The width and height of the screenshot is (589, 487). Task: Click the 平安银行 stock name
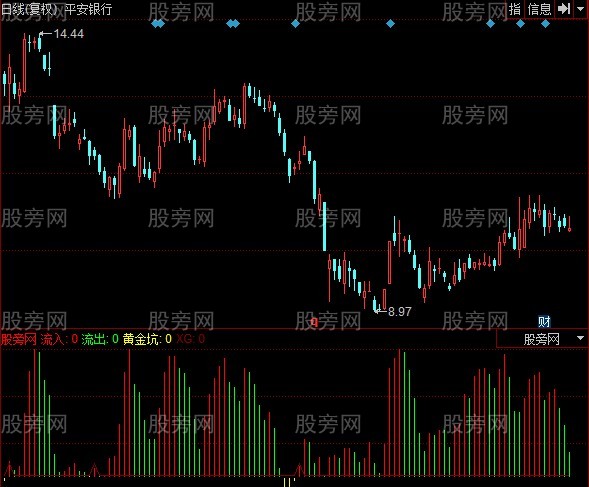pyautogui.click(x=88, y=9)
